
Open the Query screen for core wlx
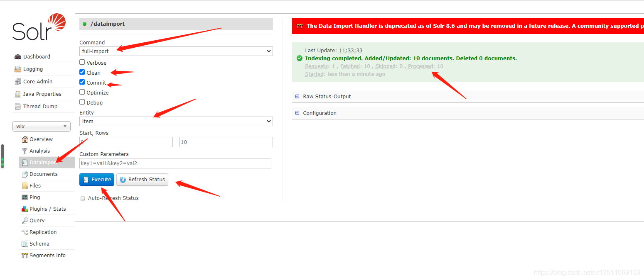(x=37, y=220)
